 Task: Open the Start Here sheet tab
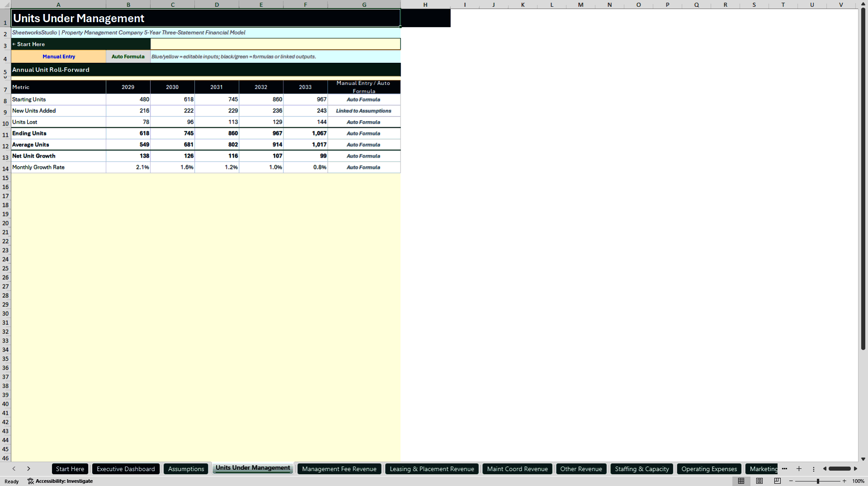tap(70, 469)
